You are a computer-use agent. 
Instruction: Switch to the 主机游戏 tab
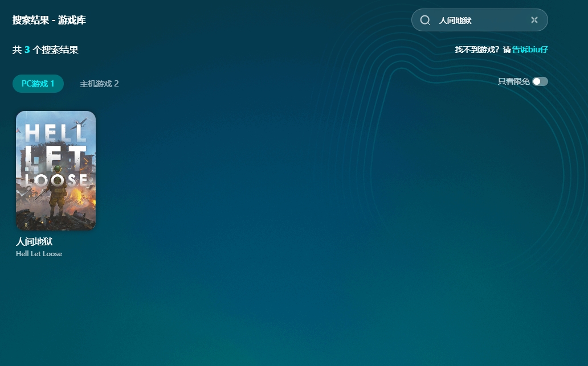[x=99, y=84]
